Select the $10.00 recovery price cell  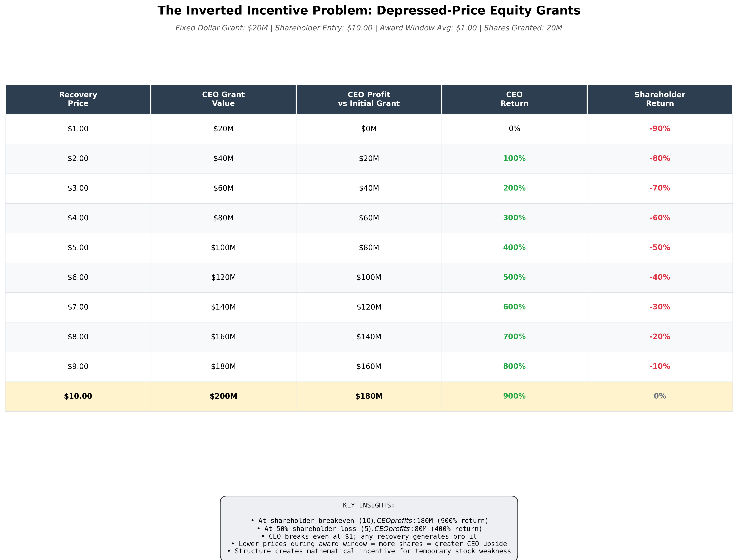[x=78, y=396]
